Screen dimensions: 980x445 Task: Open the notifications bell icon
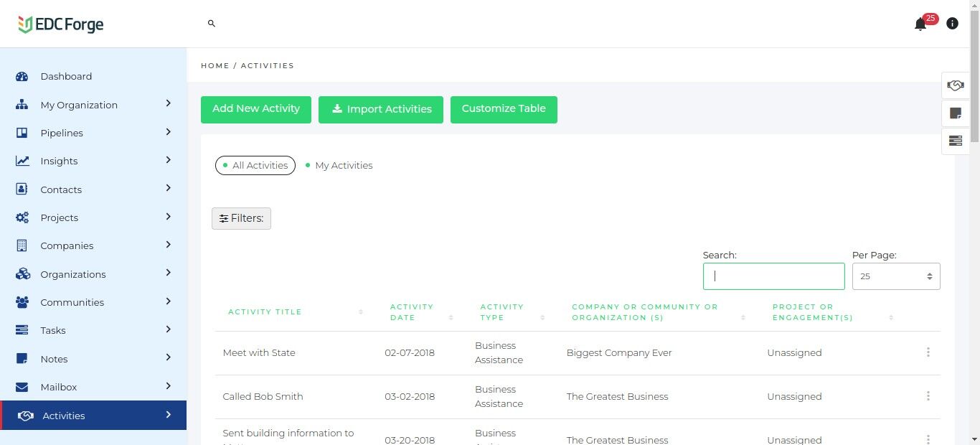point(920,24)
